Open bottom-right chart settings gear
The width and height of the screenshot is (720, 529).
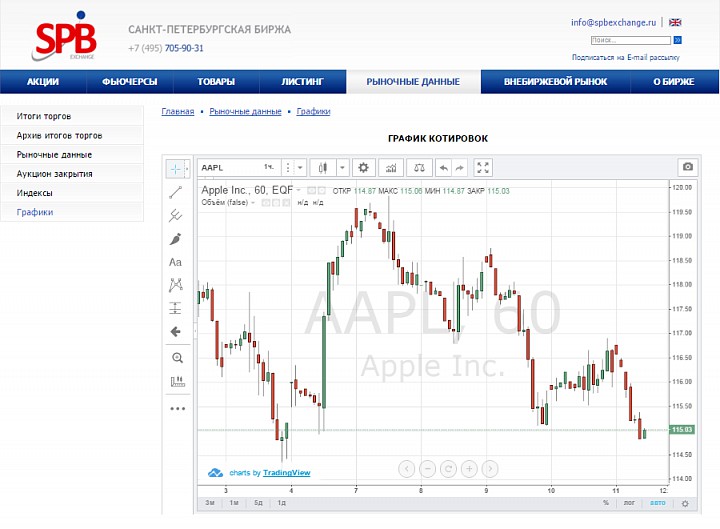pos(685,503)
